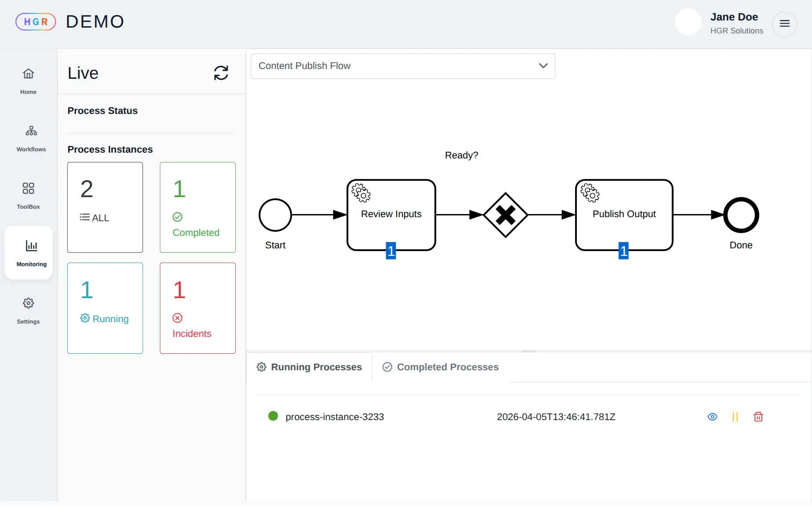Click the green status dot of process-instance-3233
812x506 pixels.
tap(273, 416)
